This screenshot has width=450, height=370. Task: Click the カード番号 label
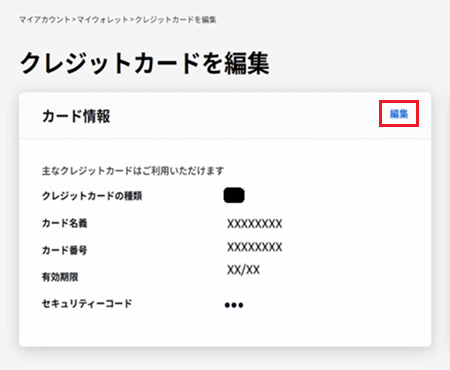click(65, 250)
